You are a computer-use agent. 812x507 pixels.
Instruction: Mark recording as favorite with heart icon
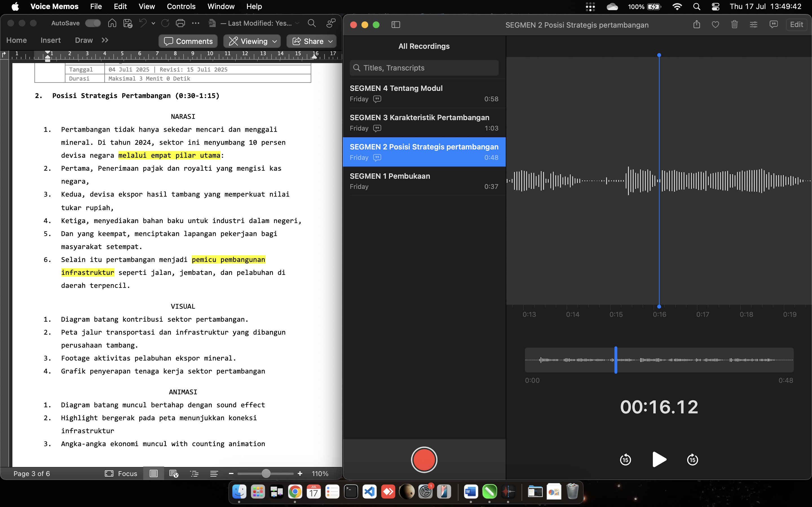tap(715, 25)
